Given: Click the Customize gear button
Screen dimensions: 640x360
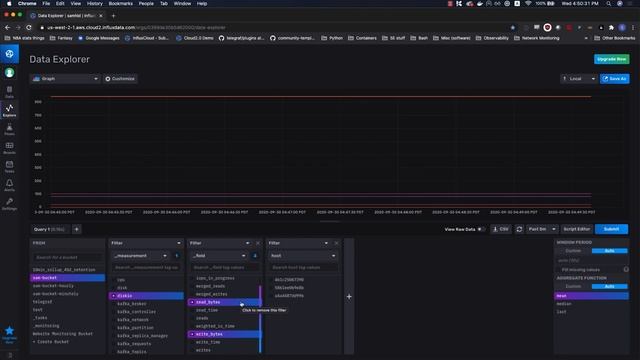Looking at the screenshot, I should (x=120, y=79).
